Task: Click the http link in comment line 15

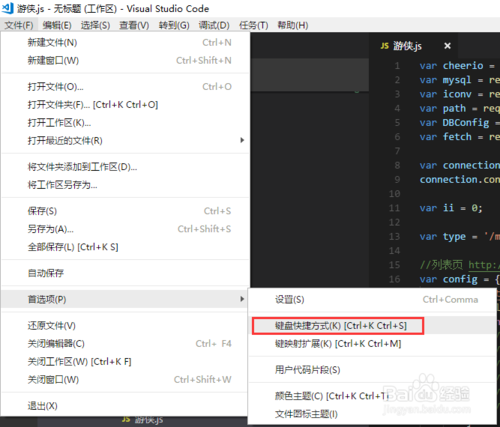Action: [484, 265]
